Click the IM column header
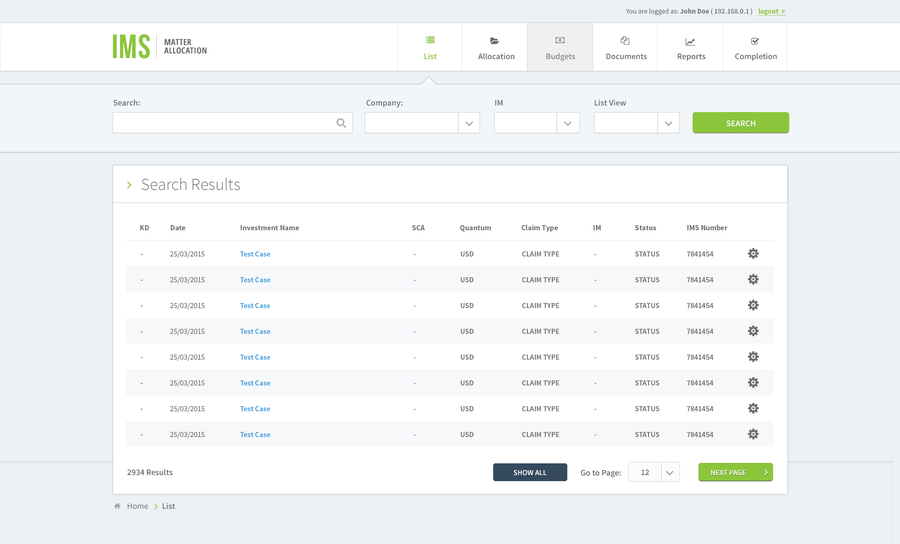The height and width of the screenshot is (544, 900). (x=597, y=228)
